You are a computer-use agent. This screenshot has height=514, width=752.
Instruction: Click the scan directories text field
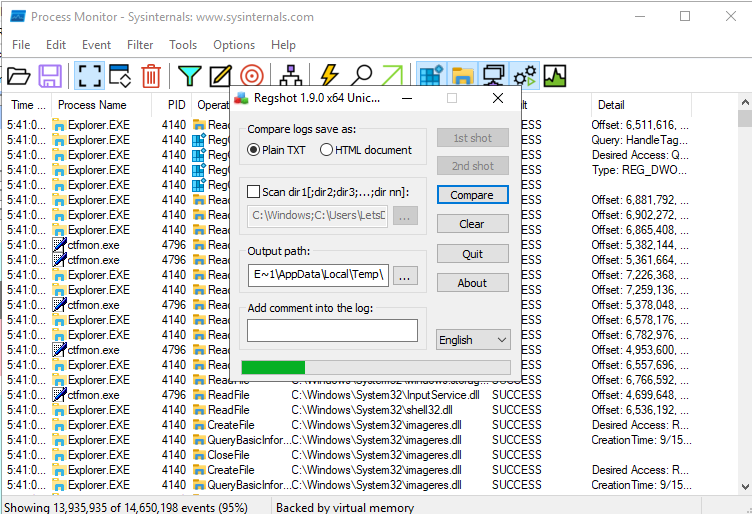317,216
